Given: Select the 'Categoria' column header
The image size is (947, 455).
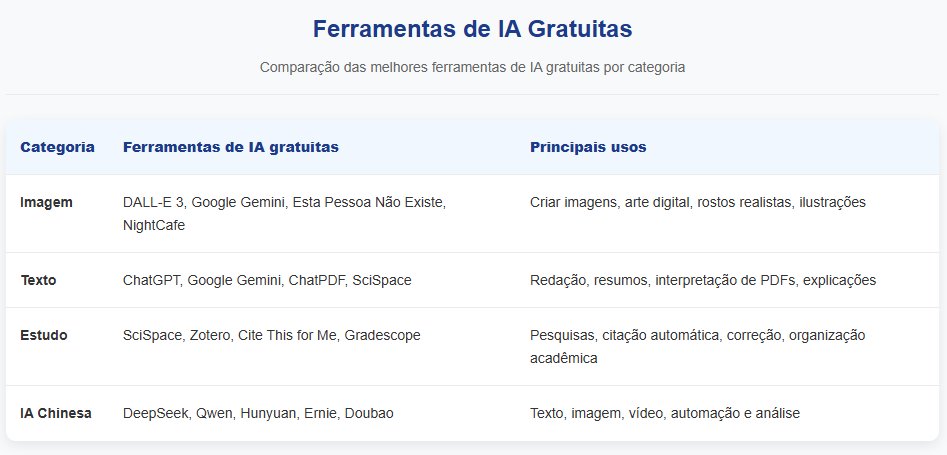Looking at the screenshot, I should point(57,147).
